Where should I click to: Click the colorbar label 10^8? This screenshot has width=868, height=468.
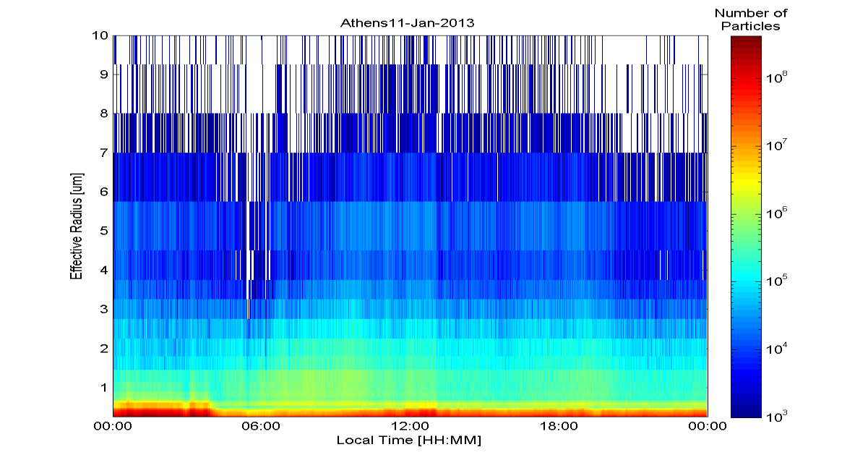pos(775,77)
